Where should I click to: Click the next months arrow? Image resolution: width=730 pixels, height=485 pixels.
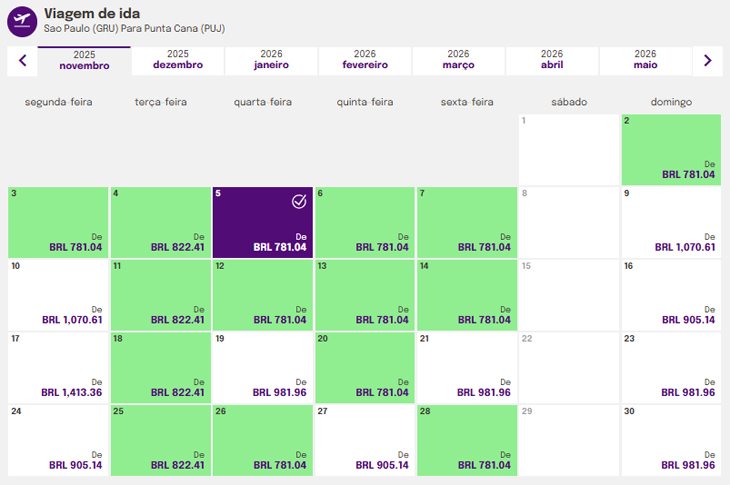click(x=707, y=60)
